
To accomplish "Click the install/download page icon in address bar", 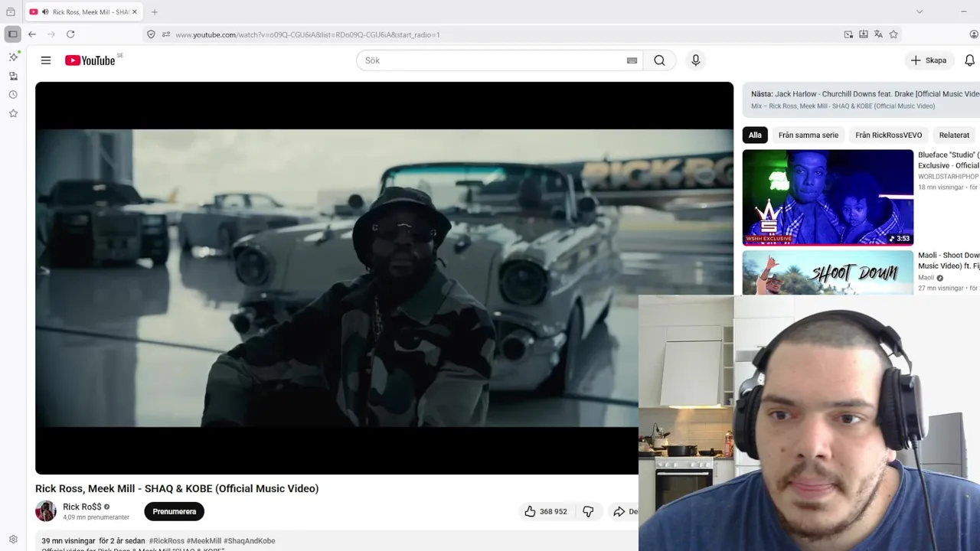I will pyautogui.click(x=864, y=34).
